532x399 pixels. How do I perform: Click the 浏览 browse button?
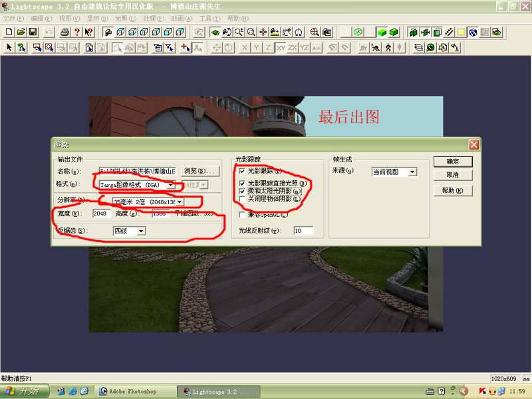[x=199, y=171]
